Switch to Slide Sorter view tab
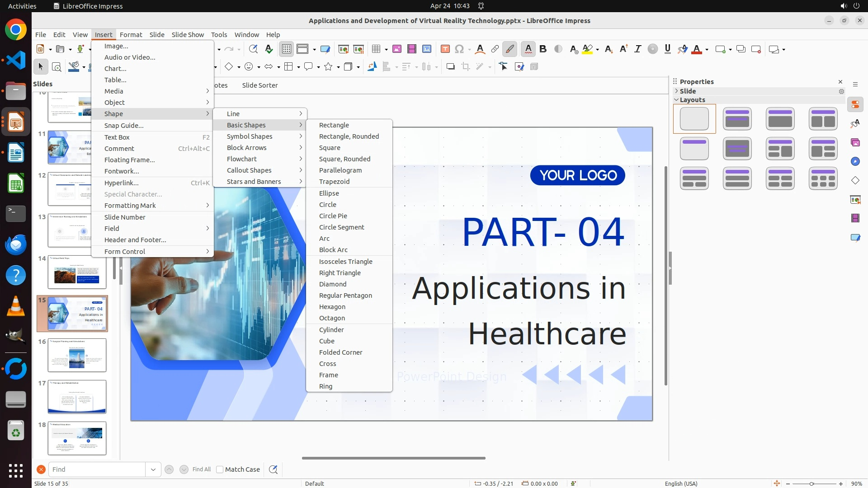 [x=259, y=85]
